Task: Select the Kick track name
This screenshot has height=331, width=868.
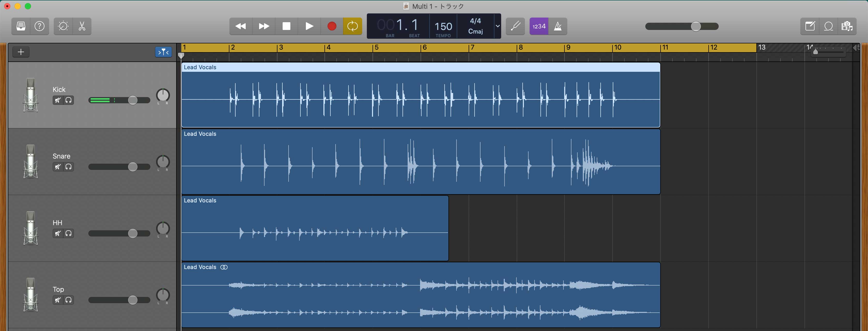Action: pyautogui.click(x=59, y=90)
